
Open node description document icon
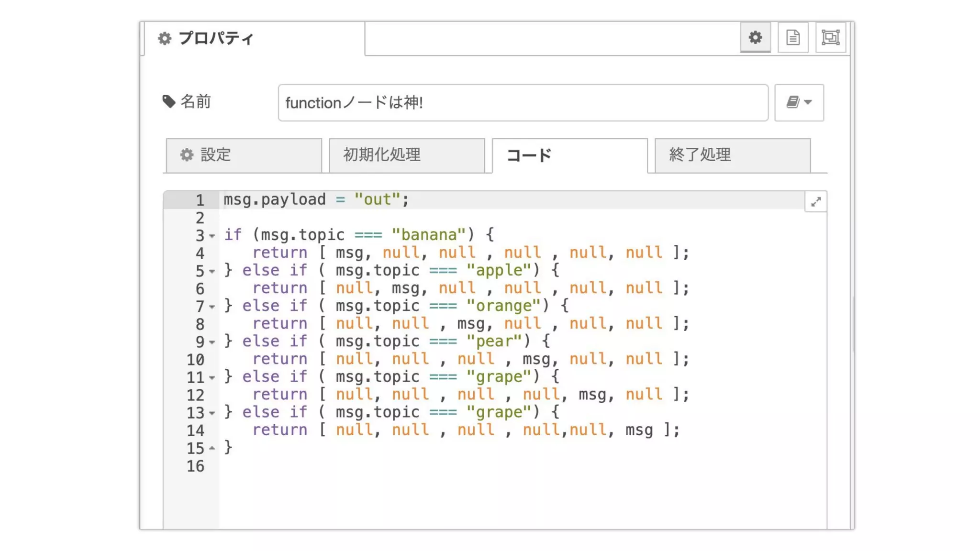(793, 37)
